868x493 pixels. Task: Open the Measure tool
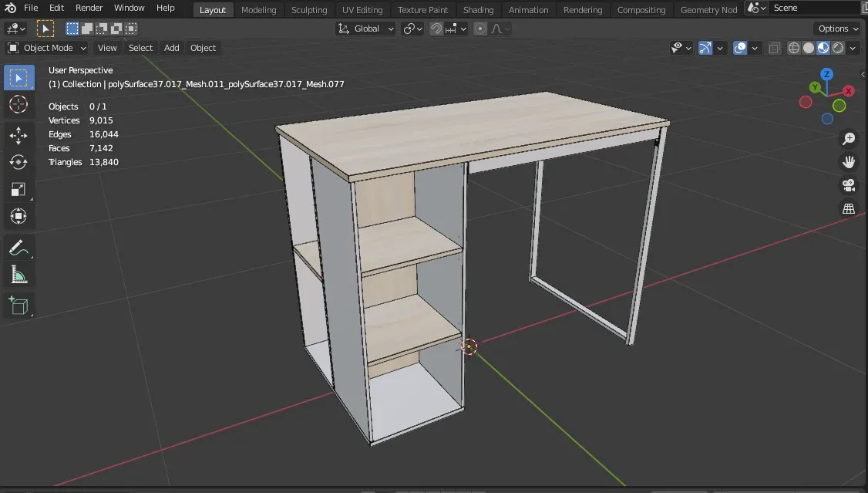pyautogui.click(x=19, y=274)
